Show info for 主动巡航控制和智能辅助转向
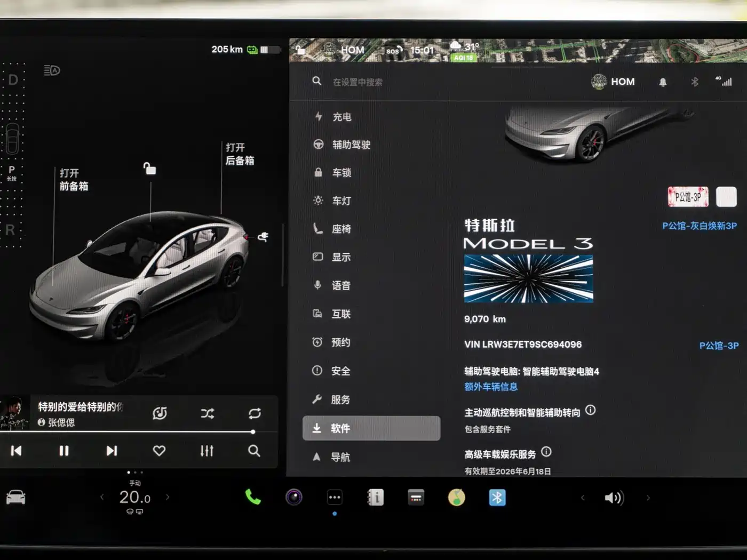 (590, 410)
